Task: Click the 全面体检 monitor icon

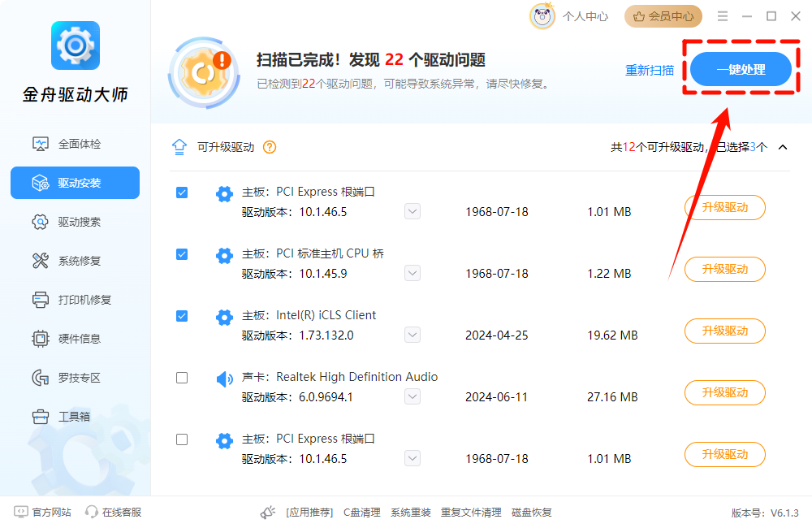Action: tap(41, 144)
